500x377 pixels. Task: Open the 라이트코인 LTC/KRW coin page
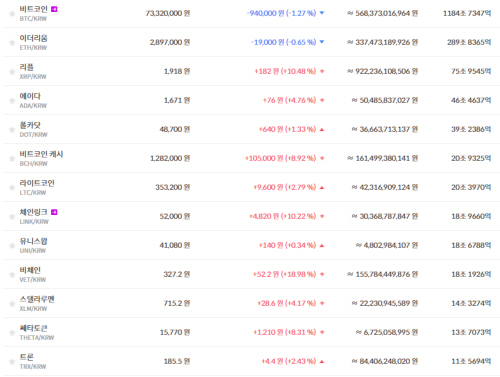tap(37, 187)
